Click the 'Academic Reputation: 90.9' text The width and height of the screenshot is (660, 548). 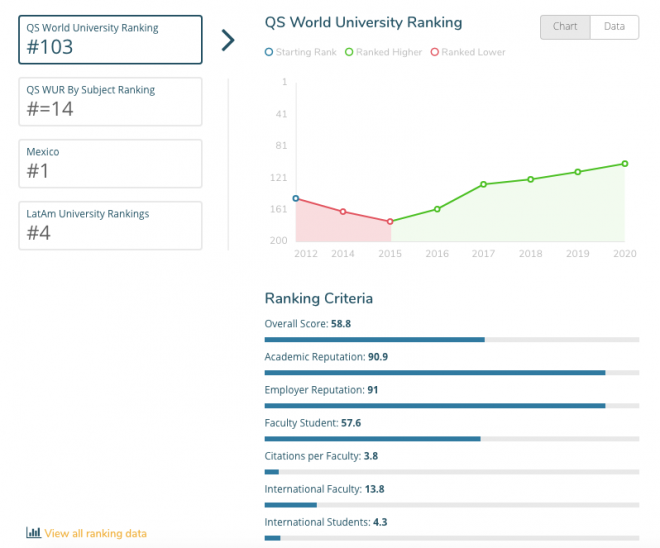point(326,357)
